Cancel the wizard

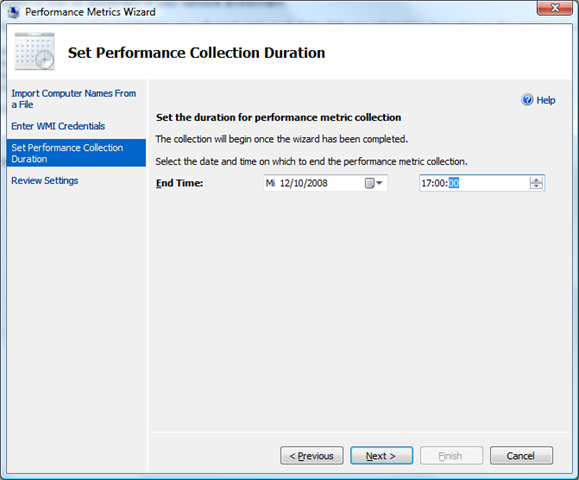click(521, 456)
